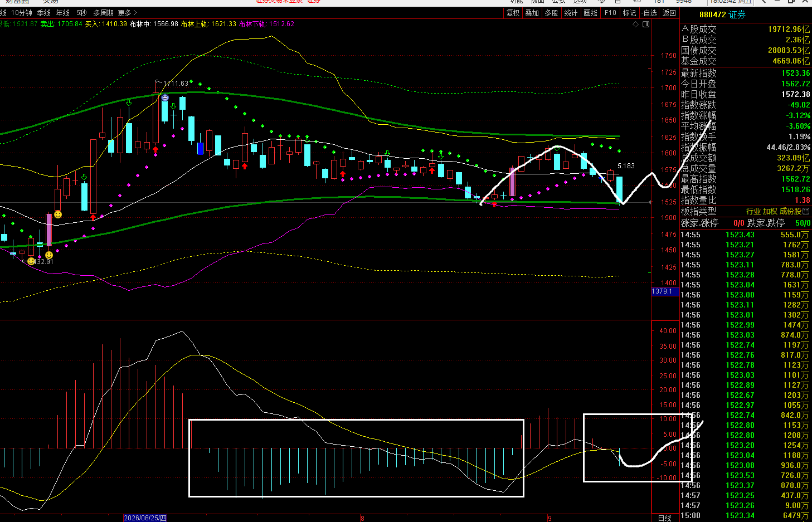Open the 多周期 view option
Viewport: 812px width, 522px height.
104,13
